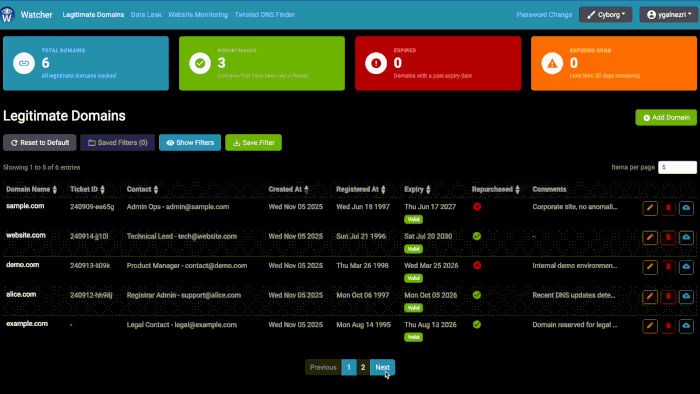This screenshot has height=394, width=700.
Task: Click comment 'Recent DNS updates dete...'
Action: pos(574,295)
